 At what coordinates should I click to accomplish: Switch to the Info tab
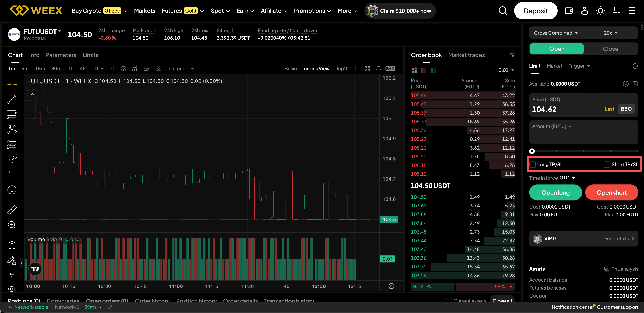[x=34, y=55]
